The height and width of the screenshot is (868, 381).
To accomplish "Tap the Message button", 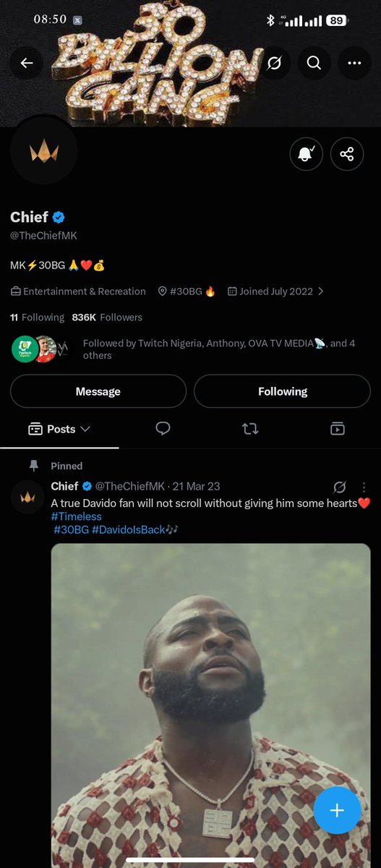I will tap(98, 391).
